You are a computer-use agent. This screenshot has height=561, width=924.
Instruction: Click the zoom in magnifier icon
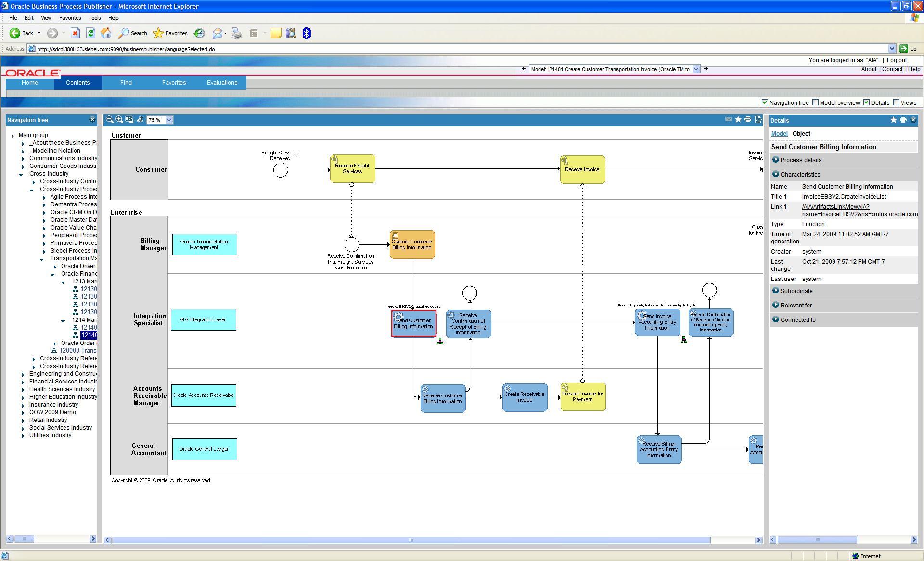coord(119,120)
